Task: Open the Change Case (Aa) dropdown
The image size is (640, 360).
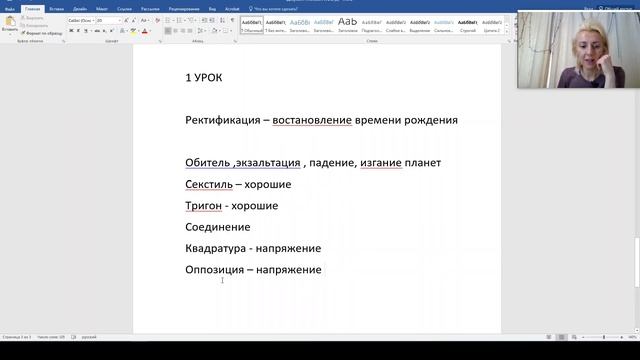Action: 144,20
